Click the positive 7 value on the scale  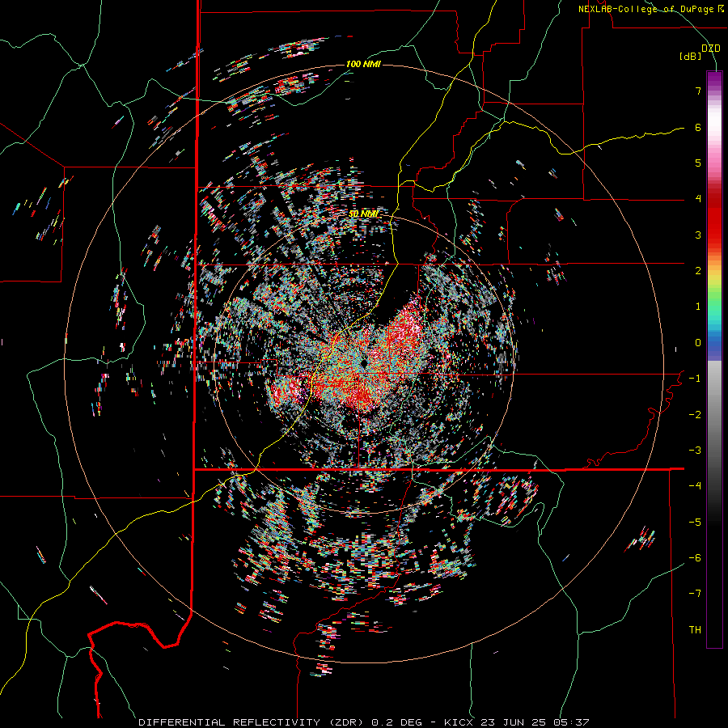pos(698,91)
